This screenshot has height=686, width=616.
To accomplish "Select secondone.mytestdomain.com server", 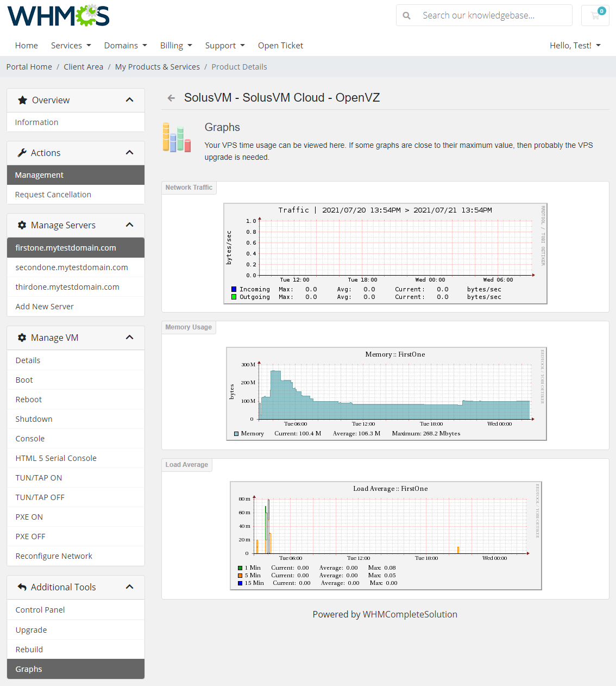I will point(76,267).
